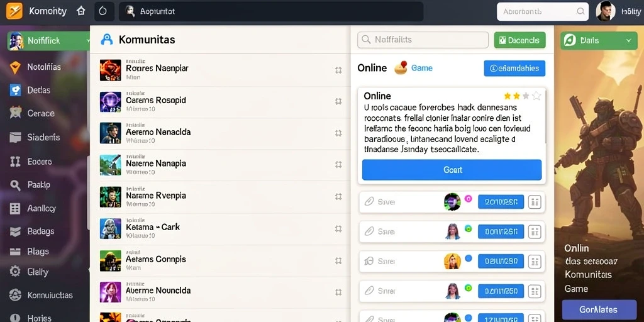Open grid menu in first Sıver row
644x322 pixels.
point(535,202)
